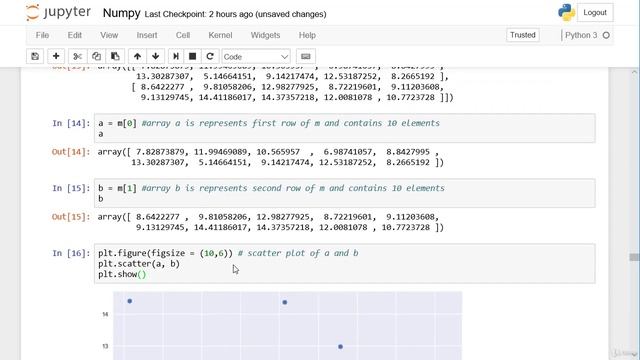Click the value 7.82873879 in Out[14]
Screen dimensions: 640x360
pyautogui.click(x=160, y=152)
